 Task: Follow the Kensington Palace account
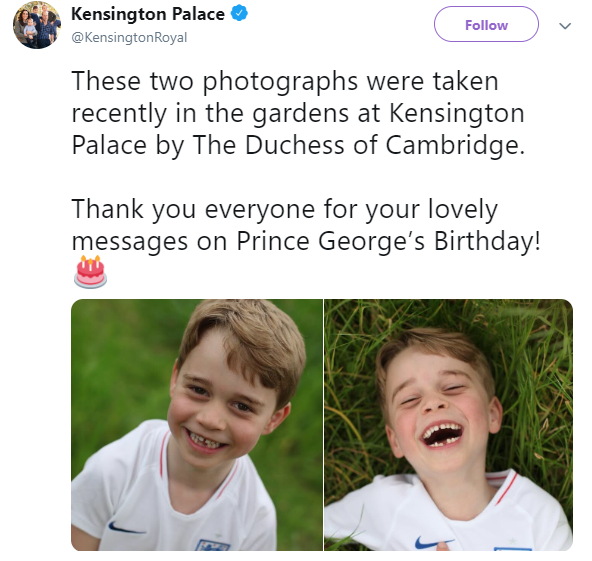tap(486, 24)
